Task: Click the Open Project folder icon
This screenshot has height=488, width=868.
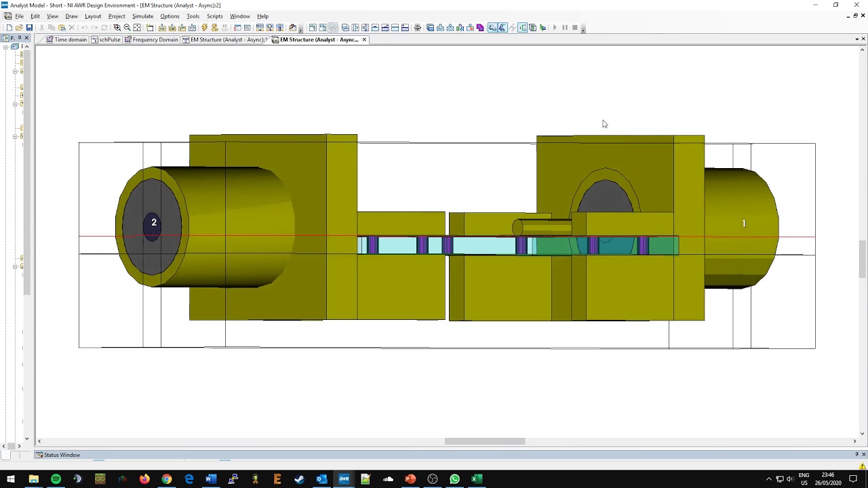Action: [x=19, y=28]
